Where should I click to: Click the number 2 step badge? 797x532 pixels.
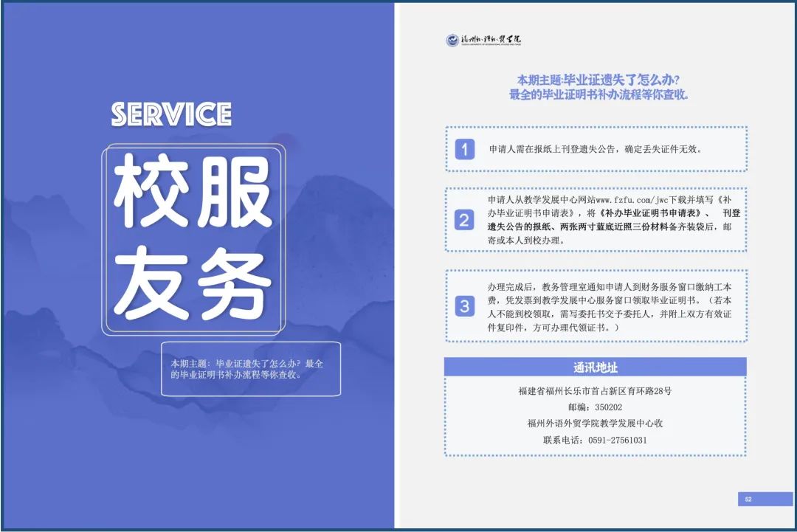[x=464, y=220]
